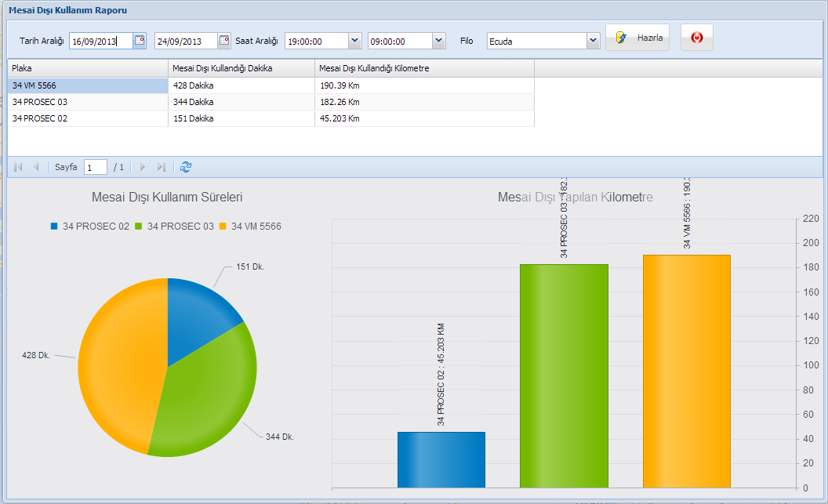Toggle 34 PROSEC 02 blue legend swatch

(54, 227)
